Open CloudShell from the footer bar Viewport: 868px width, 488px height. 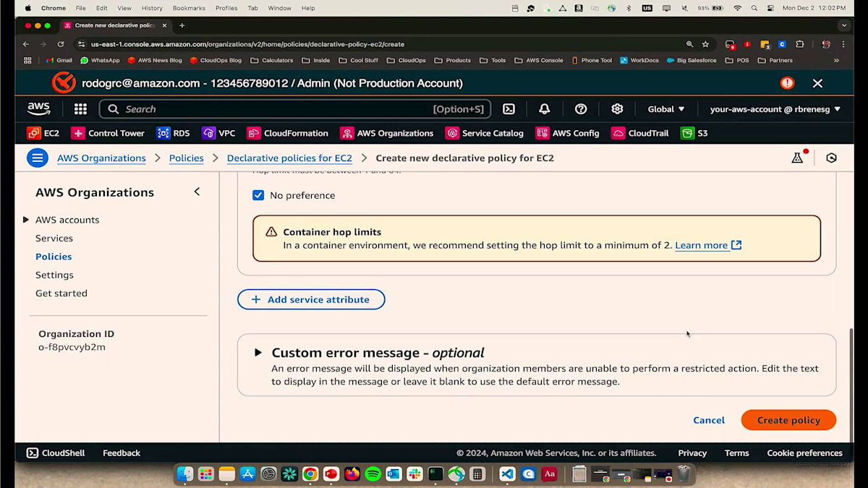(56, 453)
